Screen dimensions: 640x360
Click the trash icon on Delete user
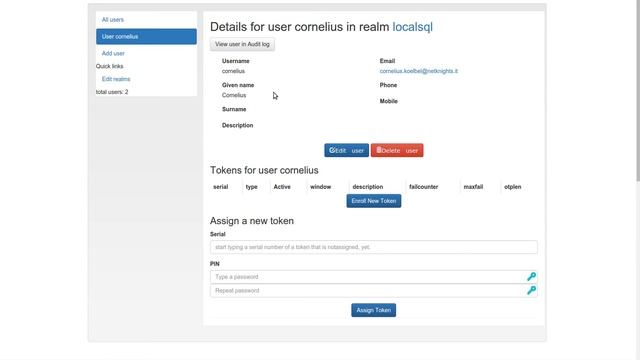[379, 150]
